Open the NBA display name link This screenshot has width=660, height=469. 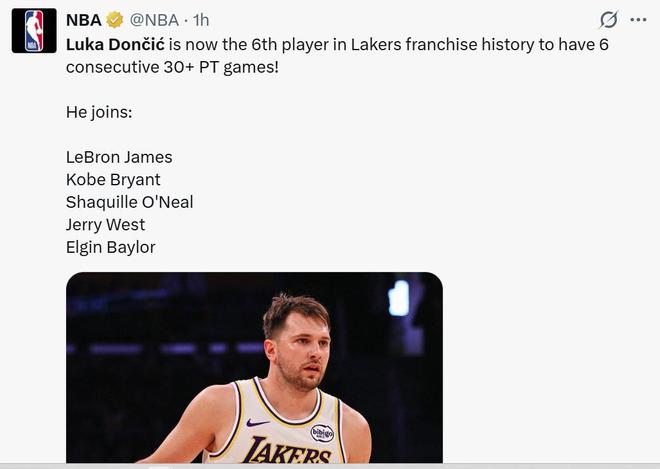(x=84, y=20)
